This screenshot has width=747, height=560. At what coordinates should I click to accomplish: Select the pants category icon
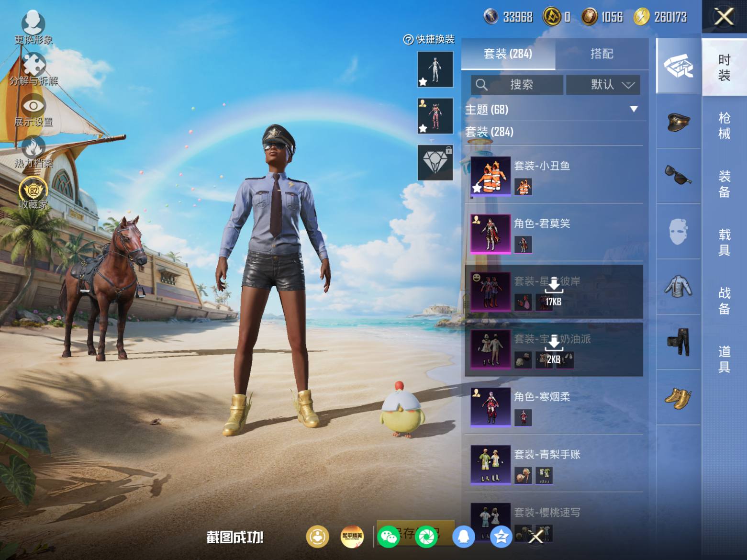coord(678,342)
